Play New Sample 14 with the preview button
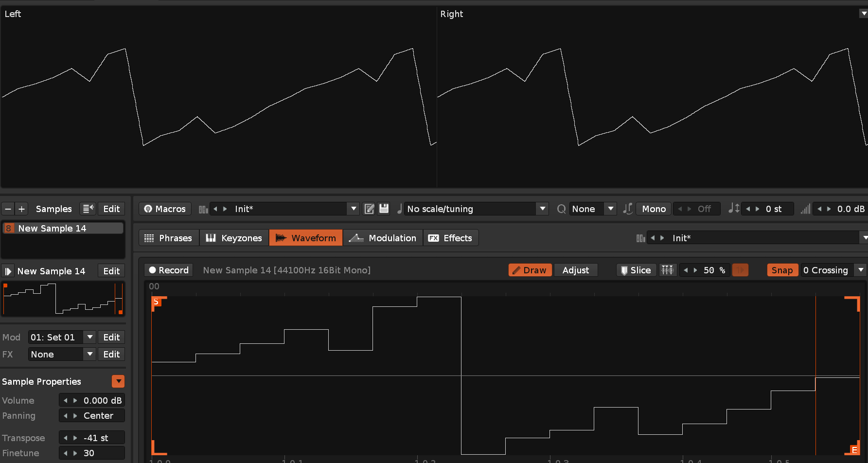868x463 pixels. click(8, 271)
